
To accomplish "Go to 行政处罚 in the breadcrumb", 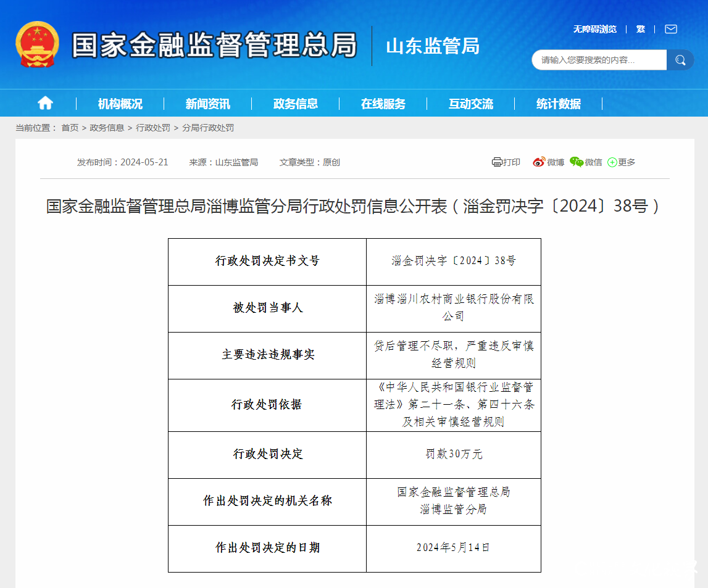I will coord(153,128).
